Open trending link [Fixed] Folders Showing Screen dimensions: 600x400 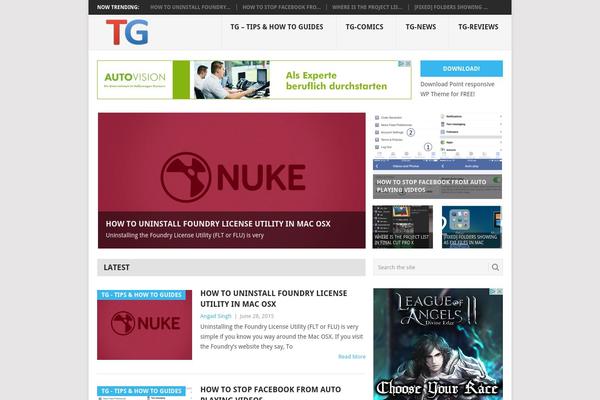450,7
